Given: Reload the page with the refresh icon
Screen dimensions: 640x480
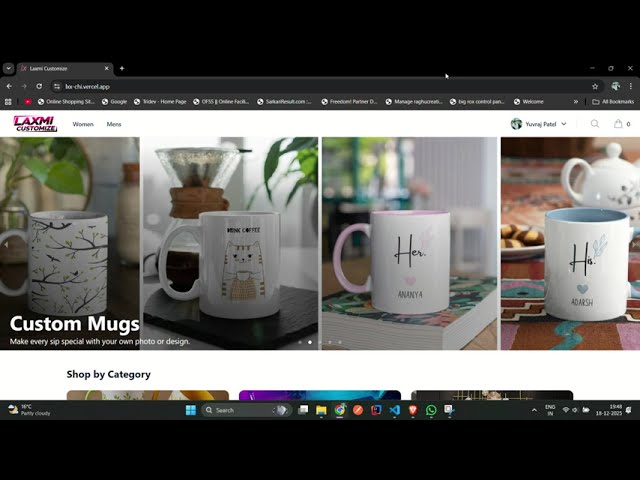Looking at the screenshot, I should pos(39,87).
